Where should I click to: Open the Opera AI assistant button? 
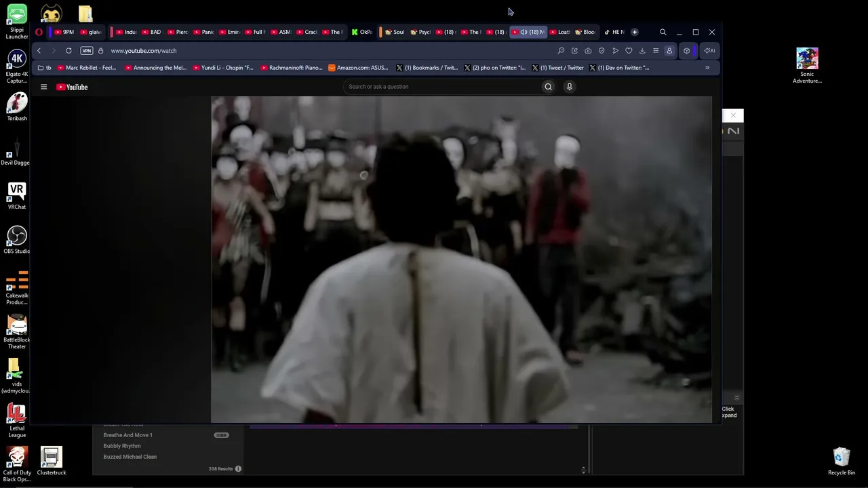[709, 51]
